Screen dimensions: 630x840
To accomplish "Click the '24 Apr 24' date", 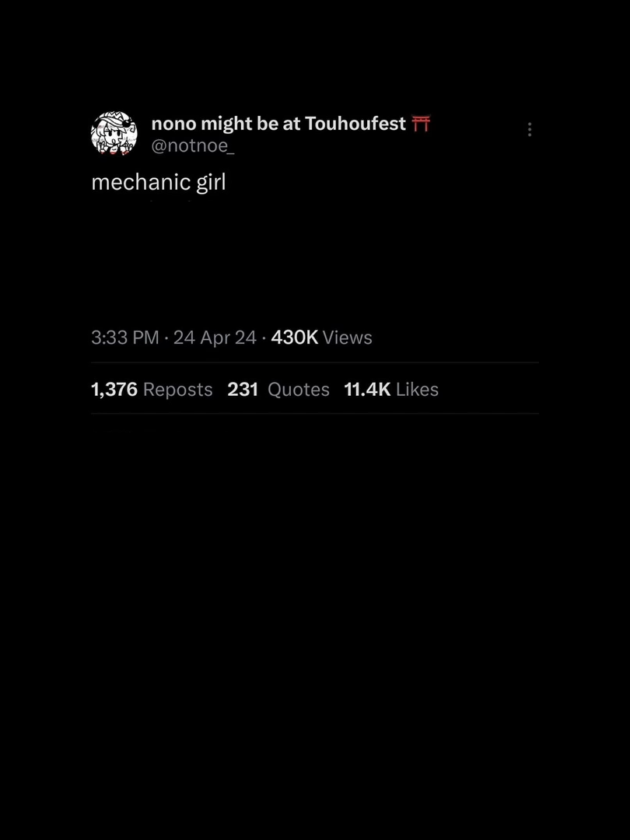I will [x=215, y=338].
